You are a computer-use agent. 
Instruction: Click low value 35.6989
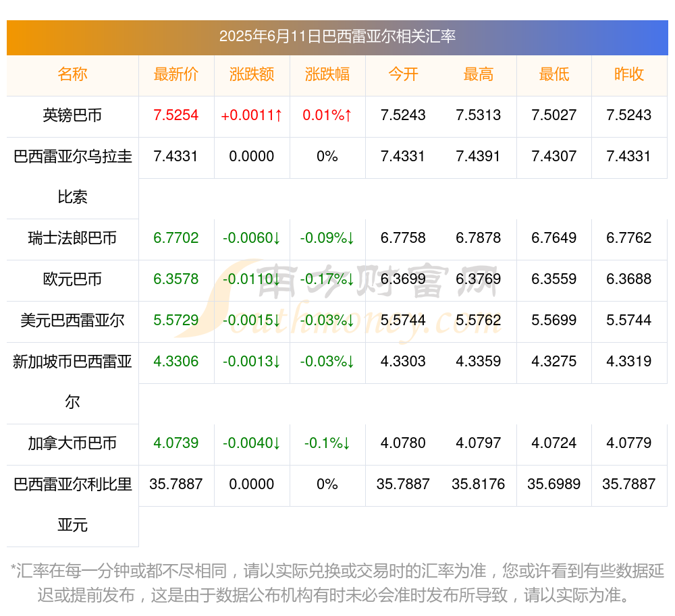pyautogui.click(x=554, y=484)
